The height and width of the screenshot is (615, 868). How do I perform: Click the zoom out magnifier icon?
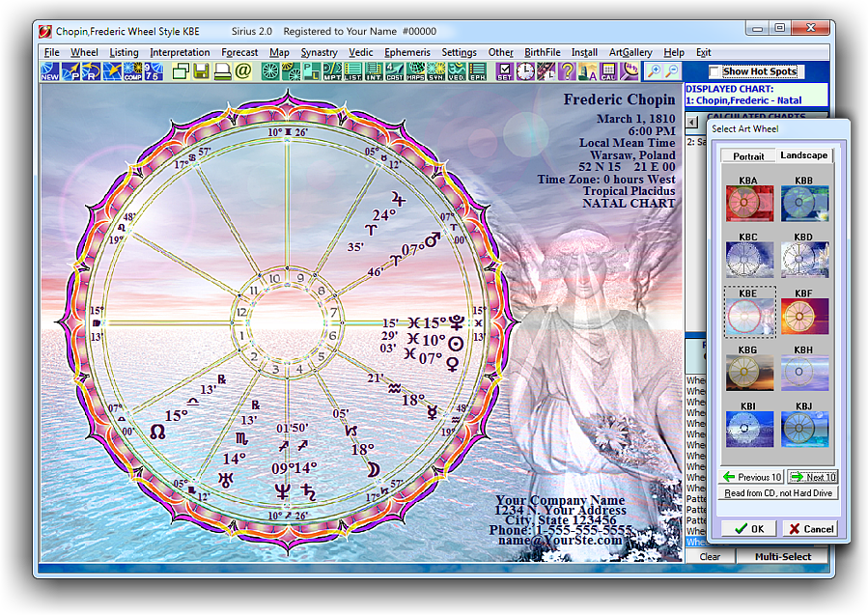point(672,71)
